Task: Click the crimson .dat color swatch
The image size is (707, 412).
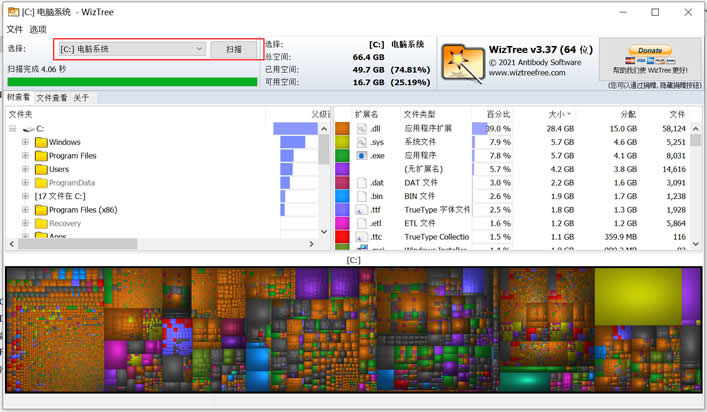Action: tap(342, 183)
